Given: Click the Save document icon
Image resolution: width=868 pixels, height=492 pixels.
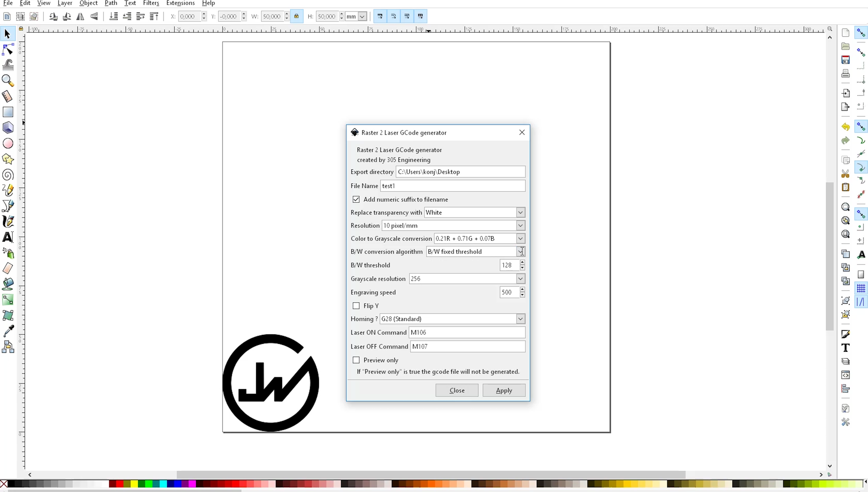Looking at the screenshot, I should [845, 60].
